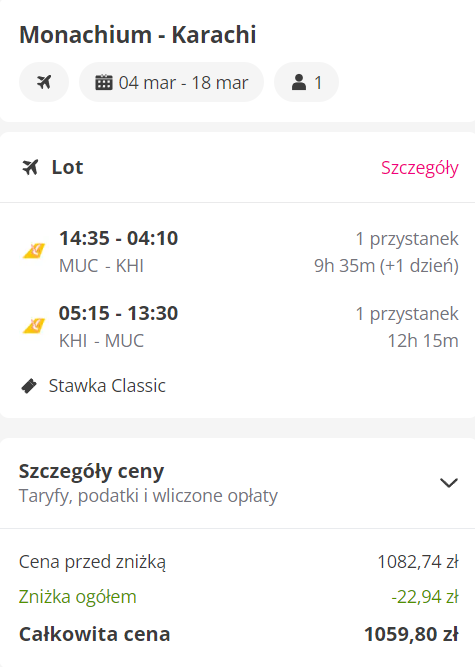Open the passenger count chip showing 1
This screenshot has width=475, height=667.
[306, 82]
